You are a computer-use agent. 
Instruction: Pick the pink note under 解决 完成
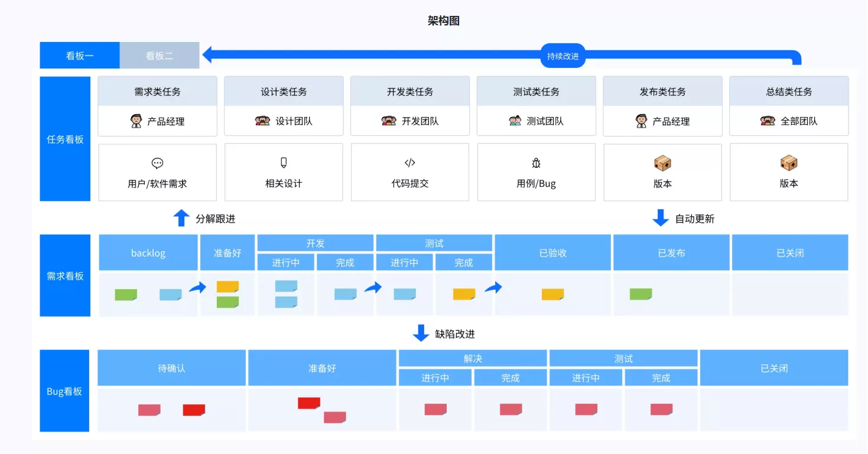(x=511, y=409)
